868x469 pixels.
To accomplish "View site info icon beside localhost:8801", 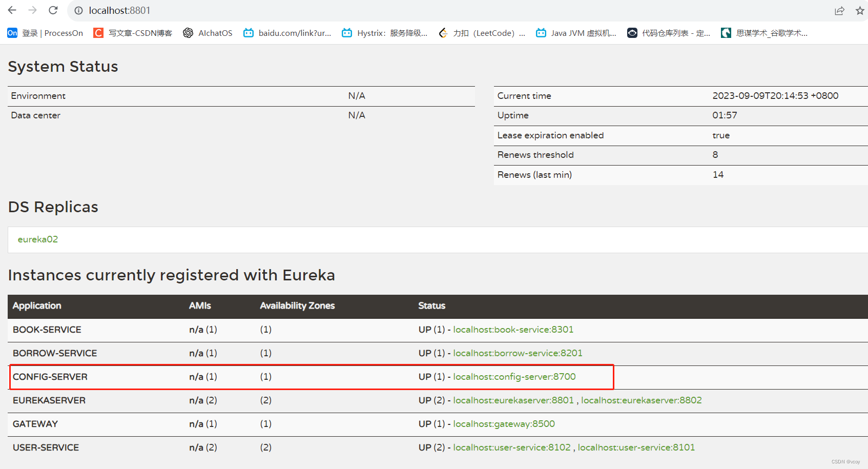I will pyautogui.click(x=78, y=10).
